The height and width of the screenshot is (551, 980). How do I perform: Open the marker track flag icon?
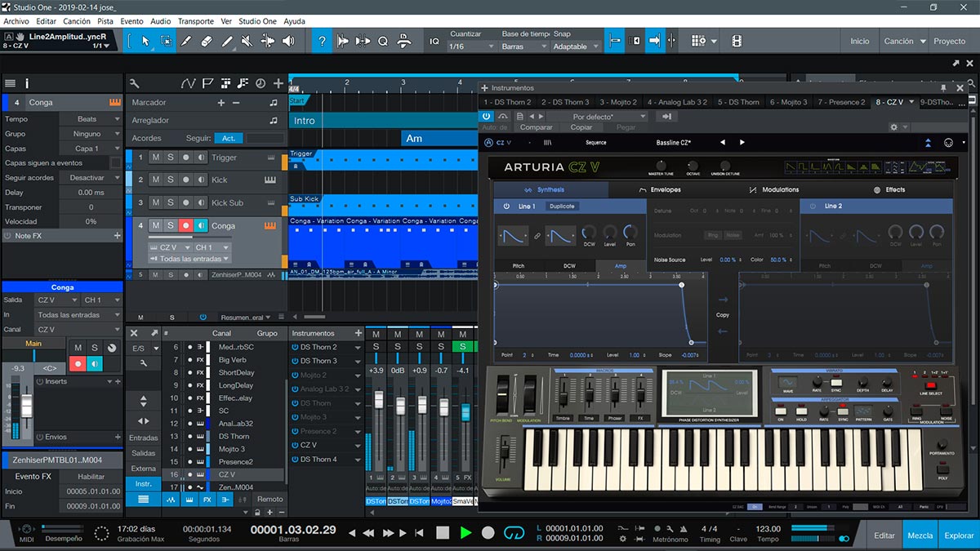tap(207, 83)
